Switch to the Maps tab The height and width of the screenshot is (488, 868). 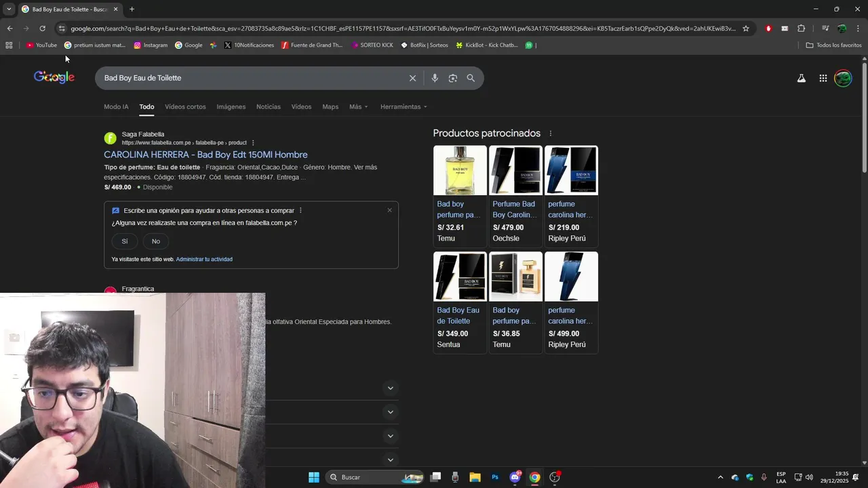coord(330,107)
